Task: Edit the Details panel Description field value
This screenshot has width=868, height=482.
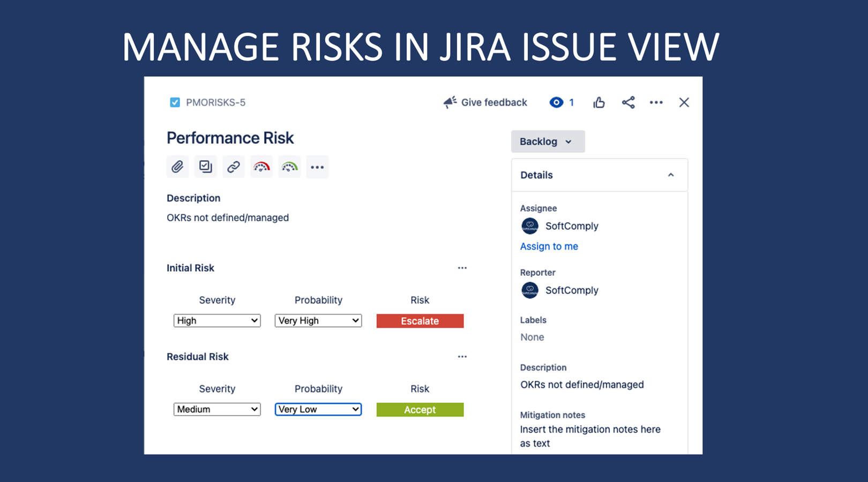Action: coord(582,385)
